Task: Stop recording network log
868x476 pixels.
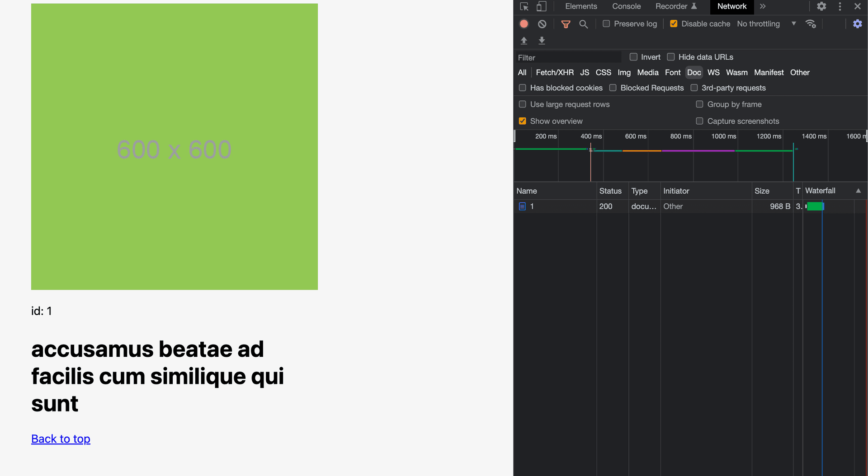Action: pyautogui.click(x=524, y=23)
